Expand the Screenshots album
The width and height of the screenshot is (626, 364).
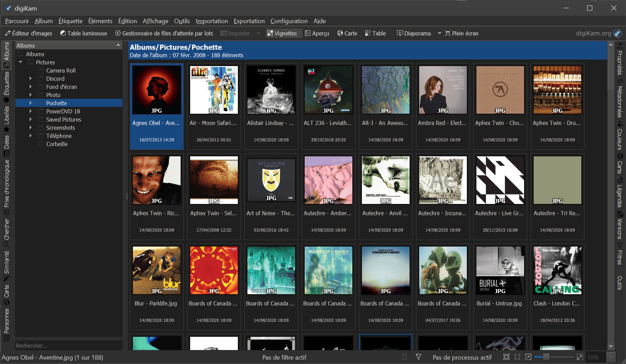(x=31, y=127)
